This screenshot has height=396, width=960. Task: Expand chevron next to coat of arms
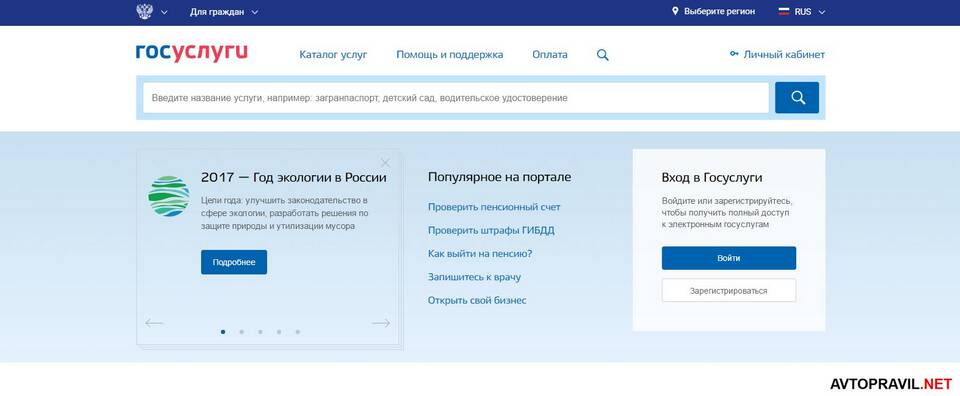click(x=163, y=12)
